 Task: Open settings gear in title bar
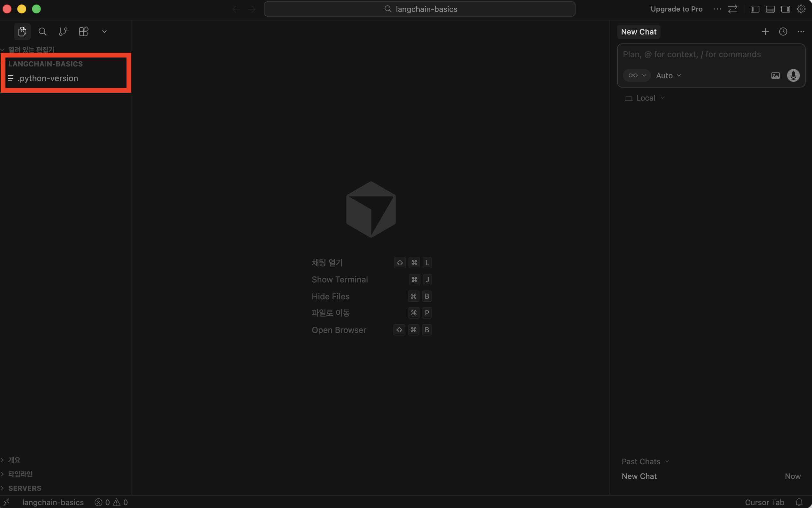click(801, 9)
